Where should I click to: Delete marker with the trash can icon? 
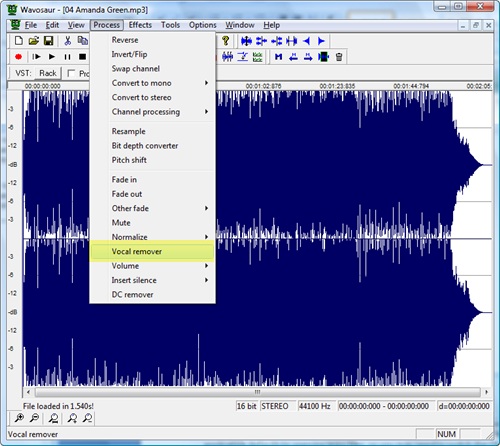tap(339, 57)
